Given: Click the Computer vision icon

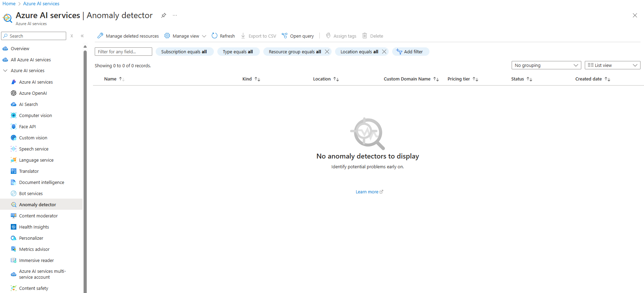Looking at the screenshot, I should 14,115.
